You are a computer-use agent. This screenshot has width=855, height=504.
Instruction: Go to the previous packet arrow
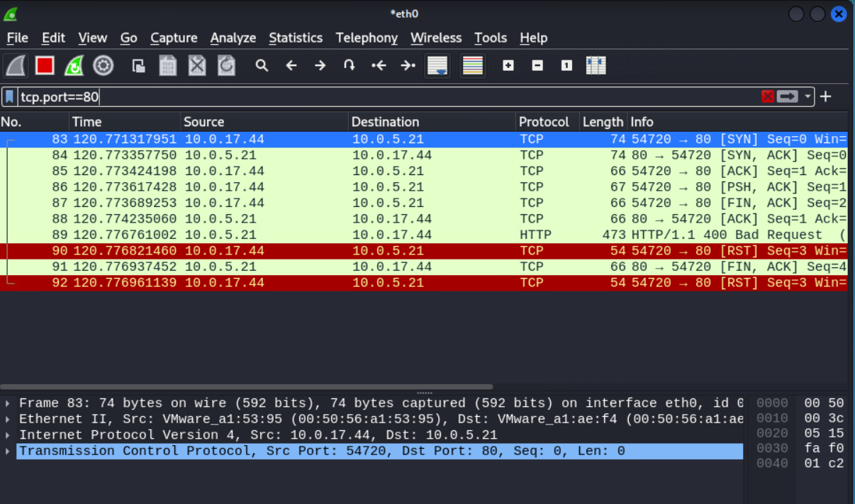(291, 66)
